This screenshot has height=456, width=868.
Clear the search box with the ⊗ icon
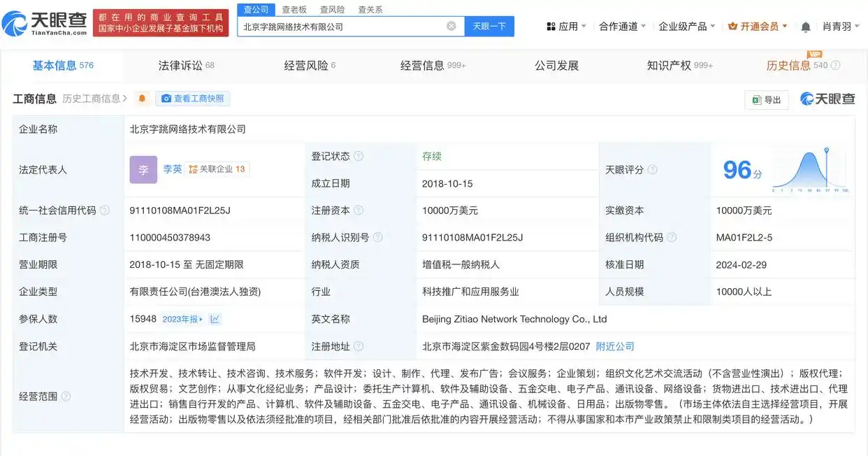coord(451,25)
